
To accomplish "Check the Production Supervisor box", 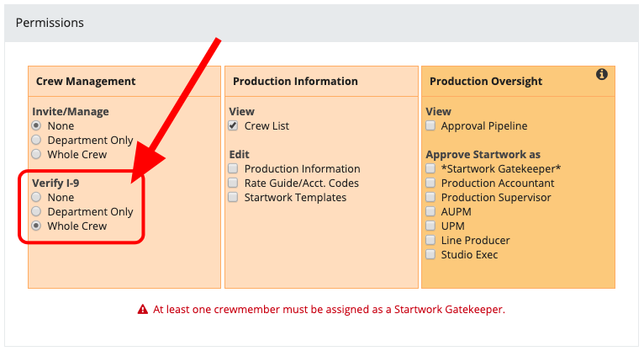I will click(x=430, y=197).
